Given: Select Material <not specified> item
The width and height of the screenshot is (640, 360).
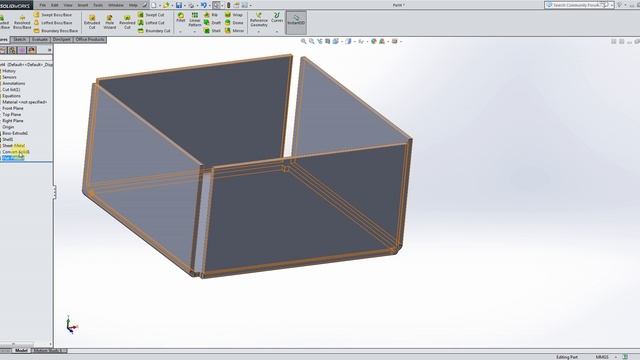Looking at the screenshot, I should tap(26, 102).
